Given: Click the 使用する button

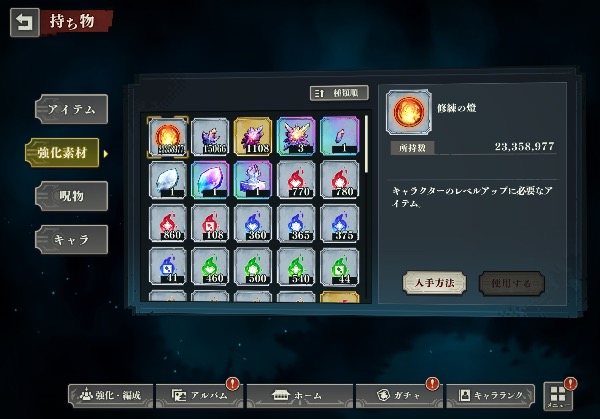Looking at the screenshot, I should (512, 284).
